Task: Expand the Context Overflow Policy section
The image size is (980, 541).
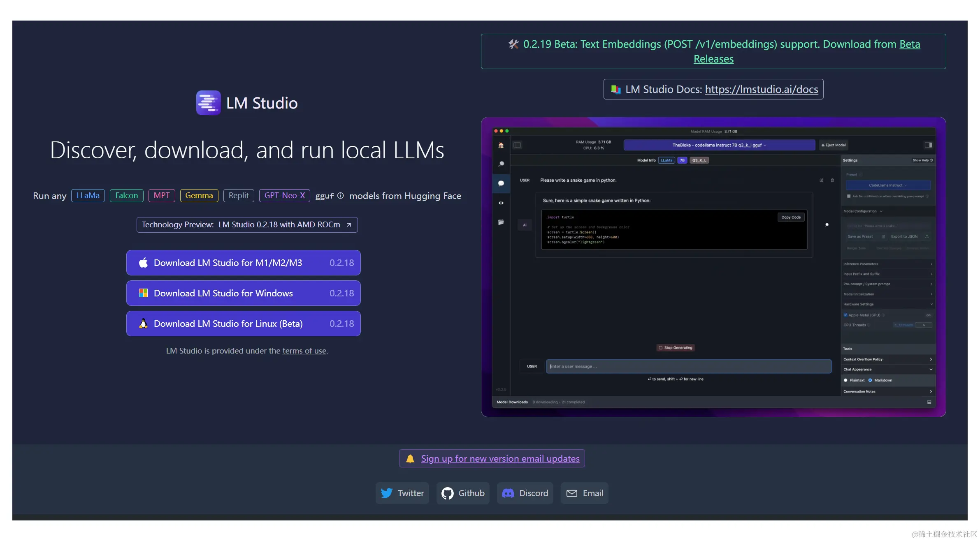Action: (x=887, y=359)
